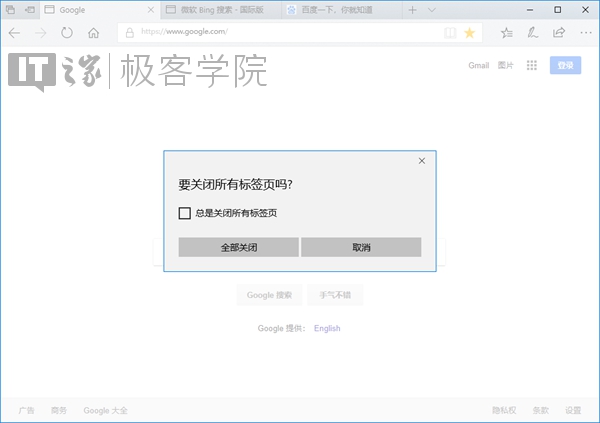The image size is (600, 423).
Task: Open the 商务 footer link
Action: [x=59, y=410]
